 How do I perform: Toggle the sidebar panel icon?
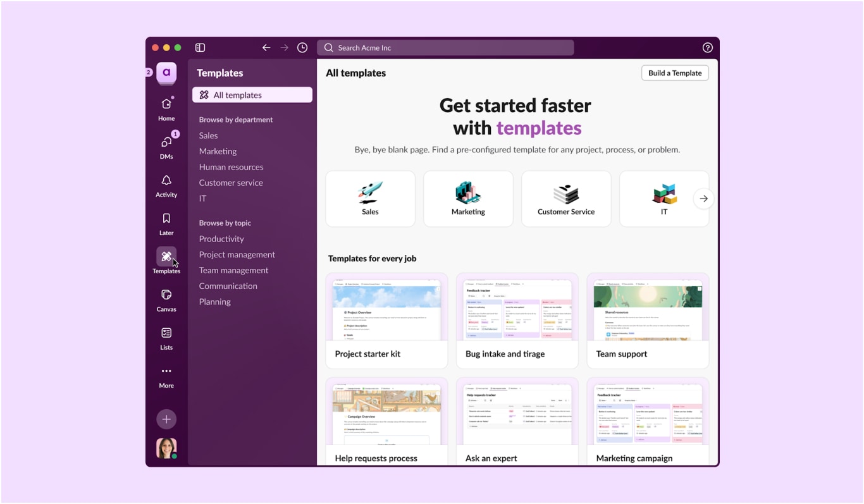[x=200, y=47]
